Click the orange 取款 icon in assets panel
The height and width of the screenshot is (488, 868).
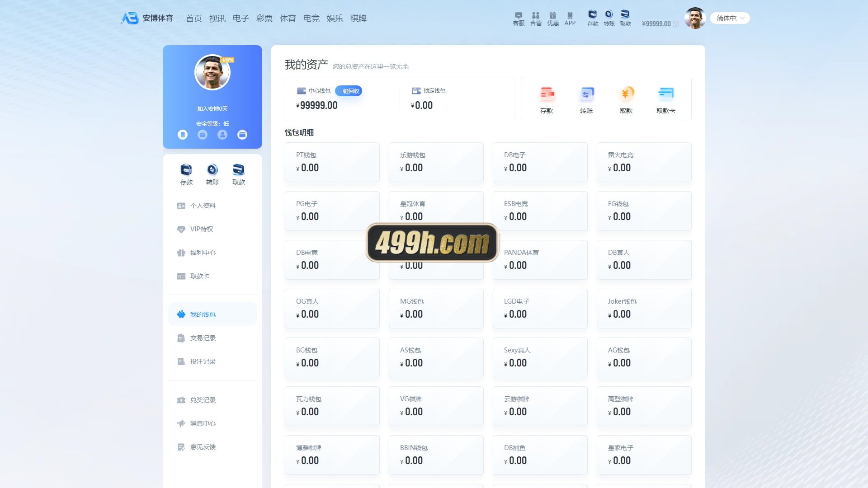pos(626,94)
